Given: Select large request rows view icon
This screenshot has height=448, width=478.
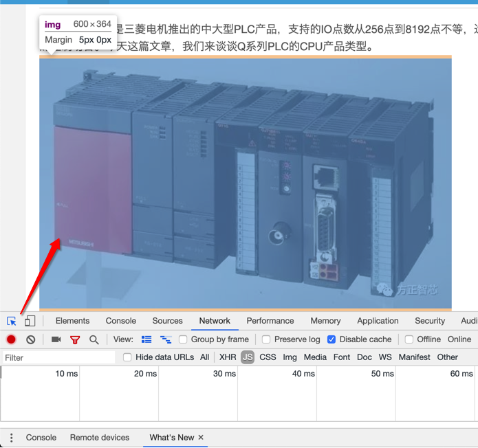Looking at the screenshot, I should [x=146, y=339].
